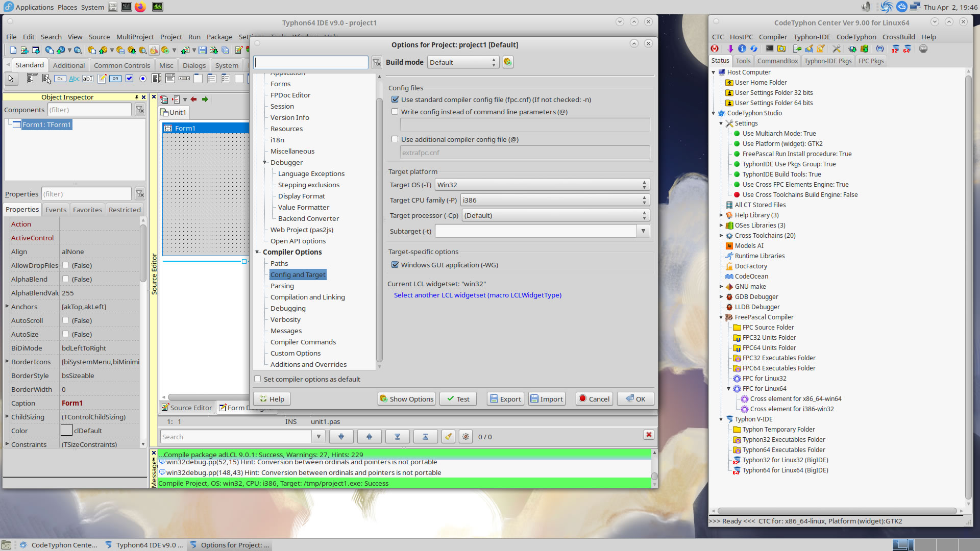980x551 pixels.
Task: Click the gray STOP icon in CodeTyphon Center
Action: 923,49
